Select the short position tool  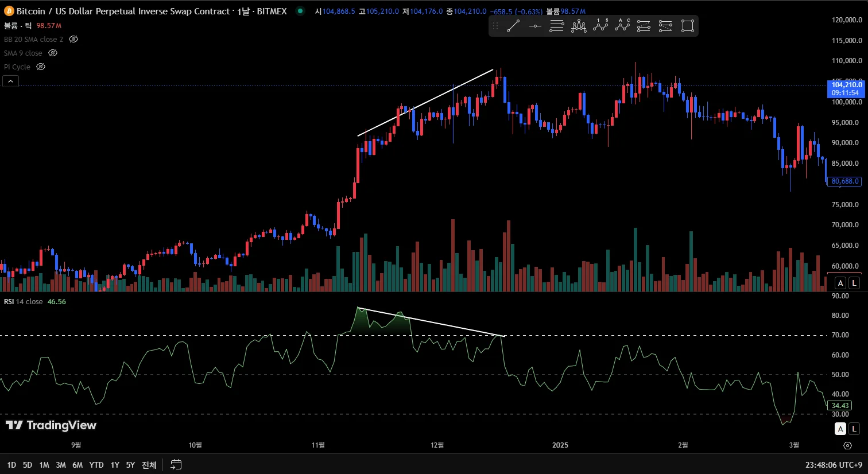[665, 26]
